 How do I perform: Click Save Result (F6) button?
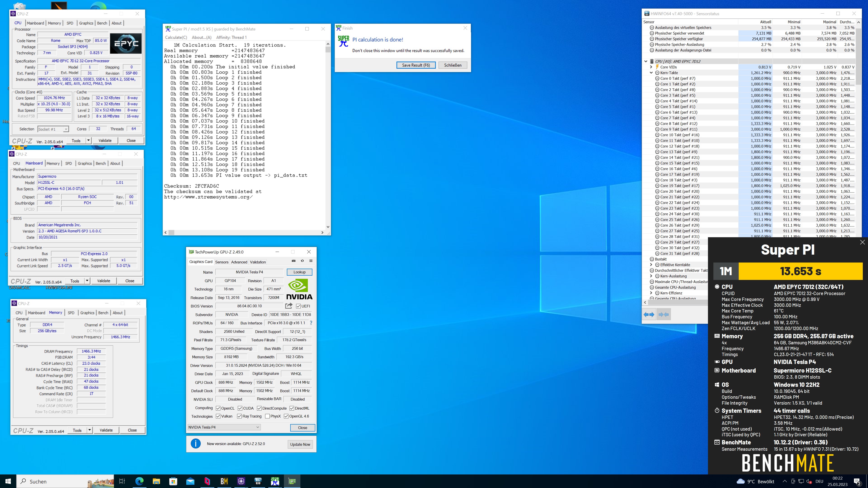416,65
